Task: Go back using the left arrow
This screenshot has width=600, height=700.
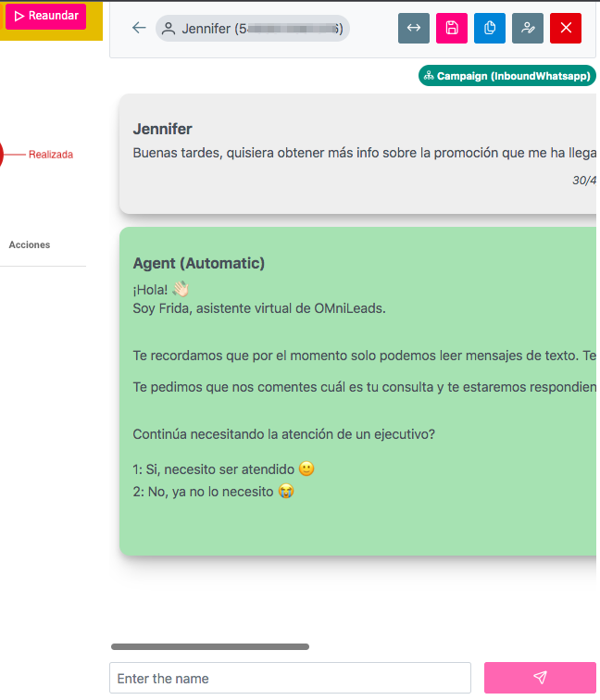Action: pyautogui.click(x=139, y=28)
